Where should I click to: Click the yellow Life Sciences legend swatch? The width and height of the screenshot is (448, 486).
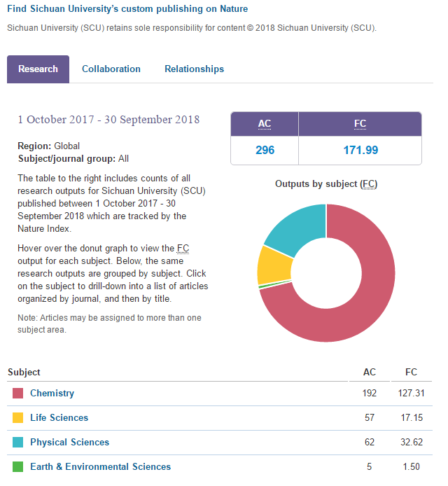pos(18,418)
